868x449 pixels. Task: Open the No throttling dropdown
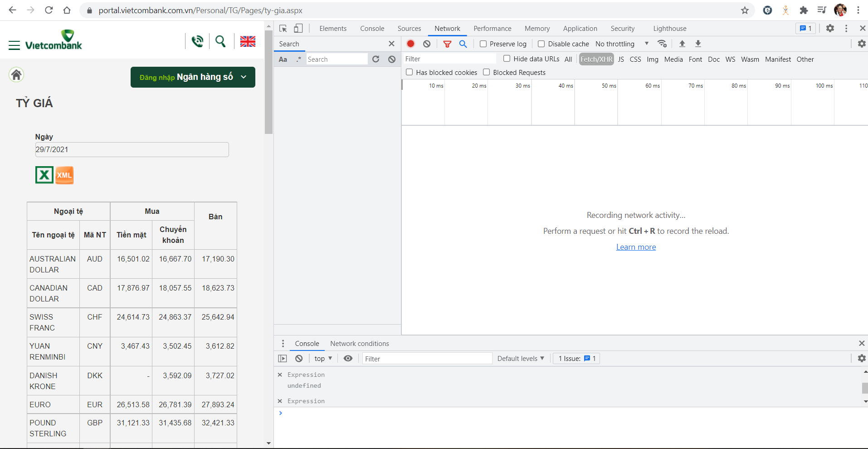(622, 44)
